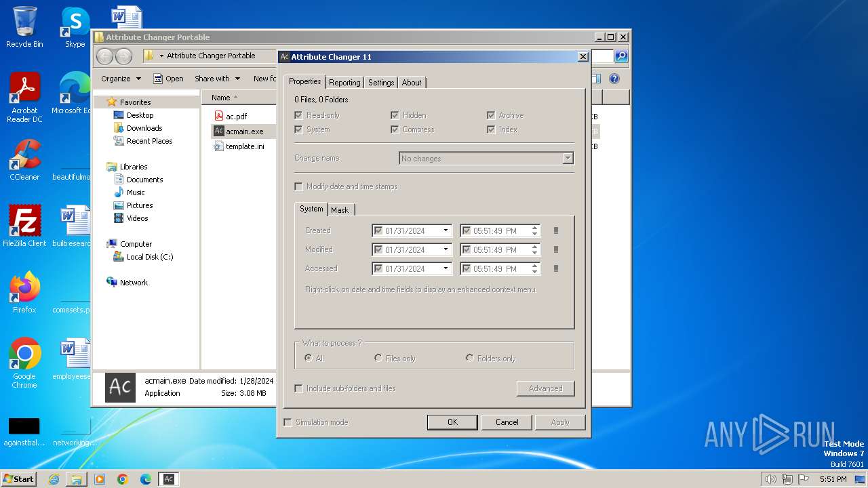Switch to the Settings tab

[x=381, y=83]
